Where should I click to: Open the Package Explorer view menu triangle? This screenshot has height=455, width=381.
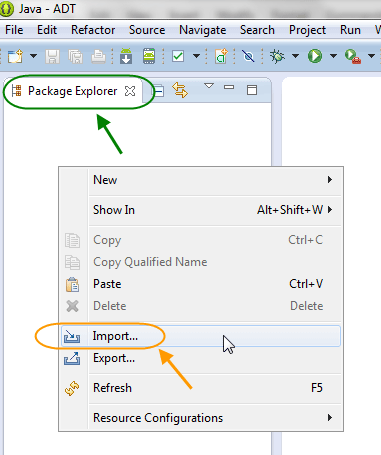tap(209, 86)
